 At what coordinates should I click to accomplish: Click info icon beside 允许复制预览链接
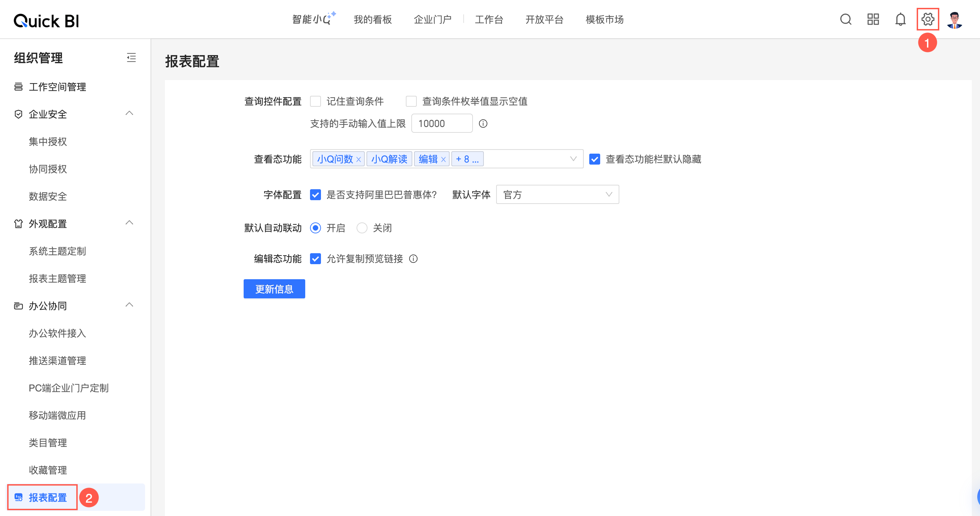[413, 259]
